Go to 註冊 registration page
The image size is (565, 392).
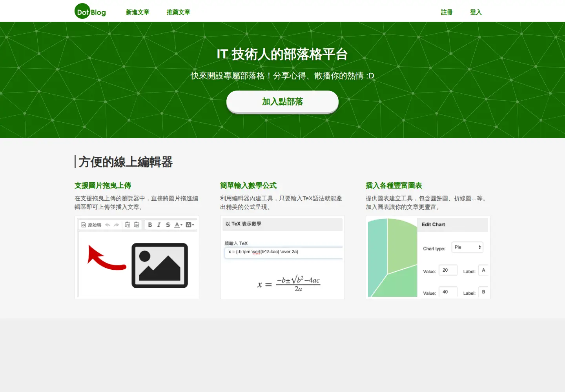pyautogui.click(x=447, y=12)
